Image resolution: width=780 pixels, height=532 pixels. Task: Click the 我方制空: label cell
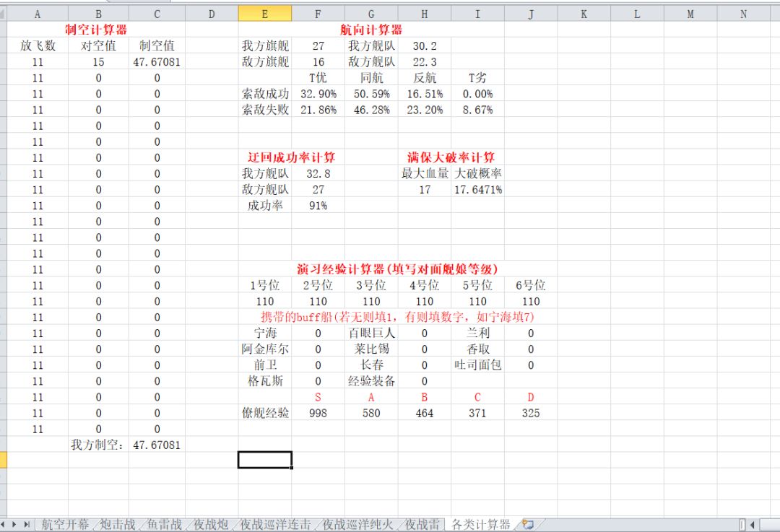coord(98,445)
